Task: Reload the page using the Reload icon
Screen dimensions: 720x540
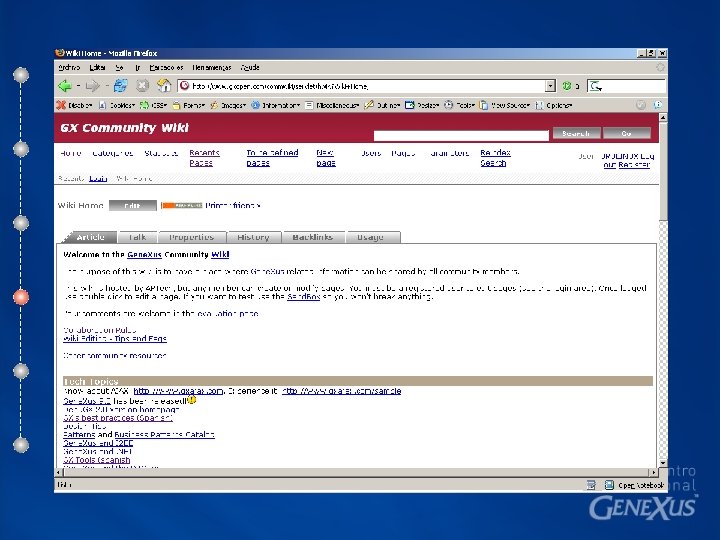Action: [x=121, y=86]
